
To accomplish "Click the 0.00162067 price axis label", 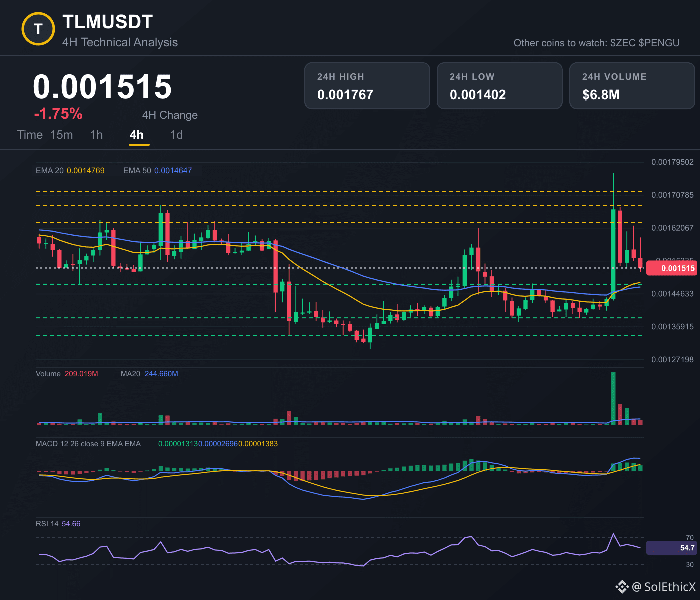I will coord(672,228).
